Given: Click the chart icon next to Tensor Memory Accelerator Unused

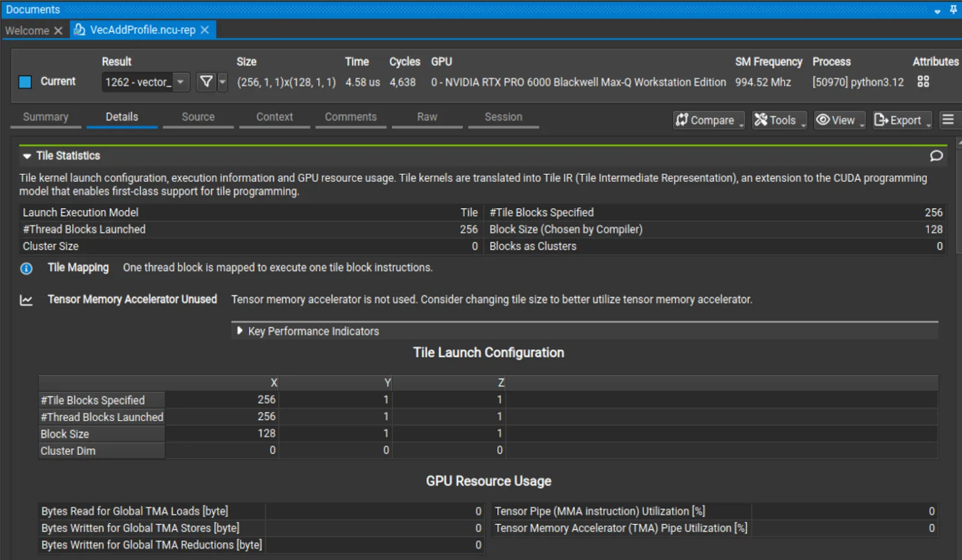Looking at the screenshot, I should (26, 299).
